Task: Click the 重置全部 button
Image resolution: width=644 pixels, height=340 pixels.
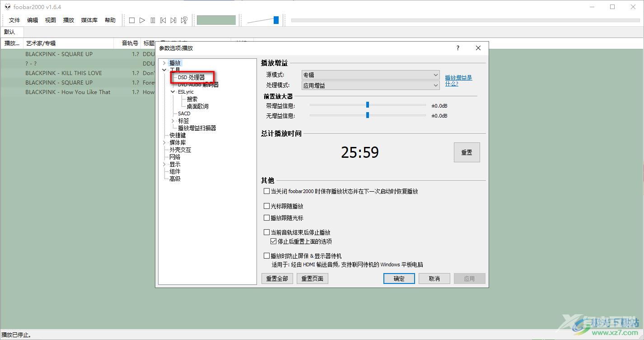Action: (277, 279)
